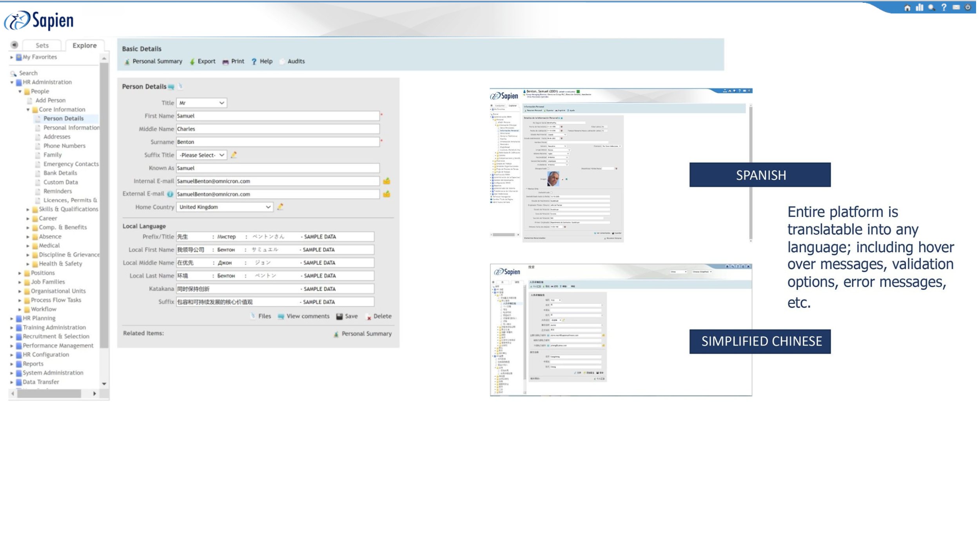
Task: Click the info icon beside External E-mail
Action: pyautogui.click(x=170, y=194)
